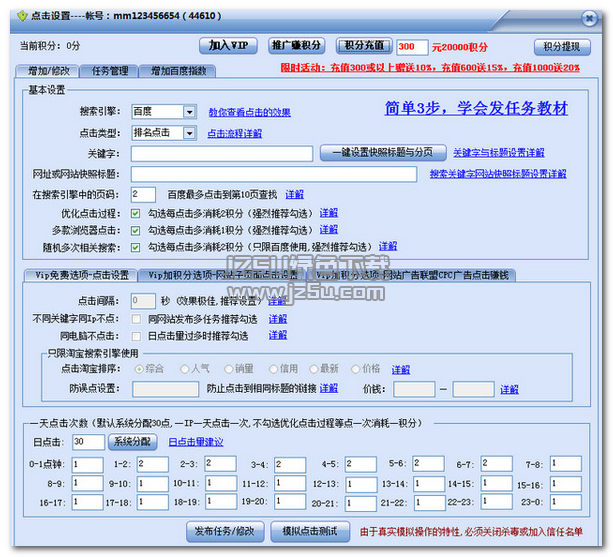
Task: Click the 23-0 hourly clicks field
Action: (566, 502)
